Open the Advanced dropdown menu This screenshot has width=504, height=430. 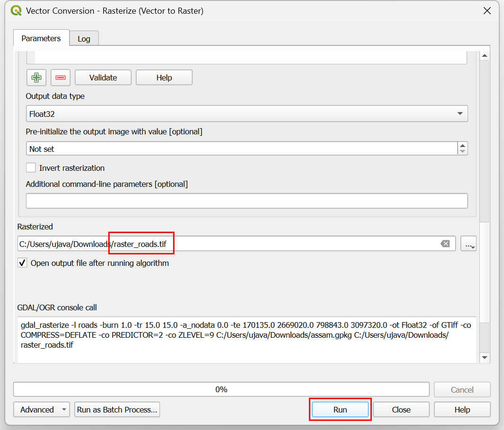[x=42, y=410]
